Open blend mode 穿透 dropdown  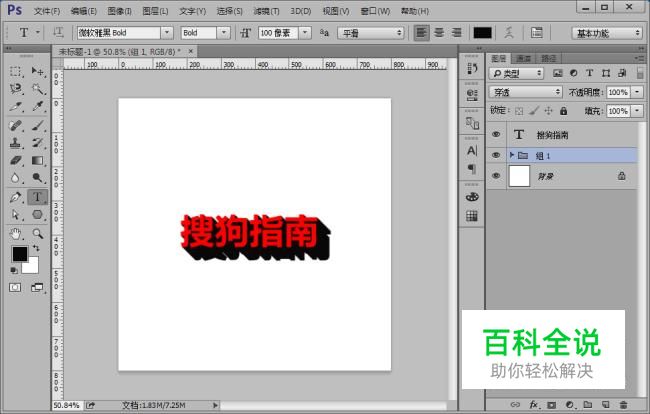525,92
